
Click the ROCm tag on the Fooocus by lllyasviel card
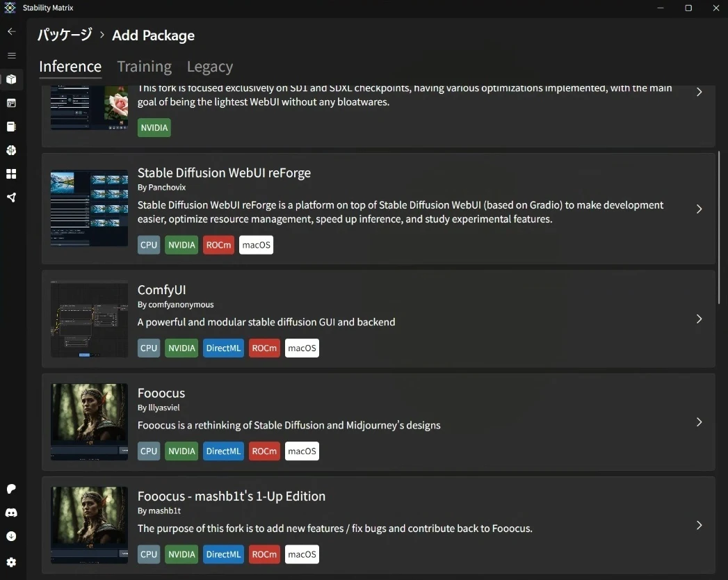(x=264, y=451)
